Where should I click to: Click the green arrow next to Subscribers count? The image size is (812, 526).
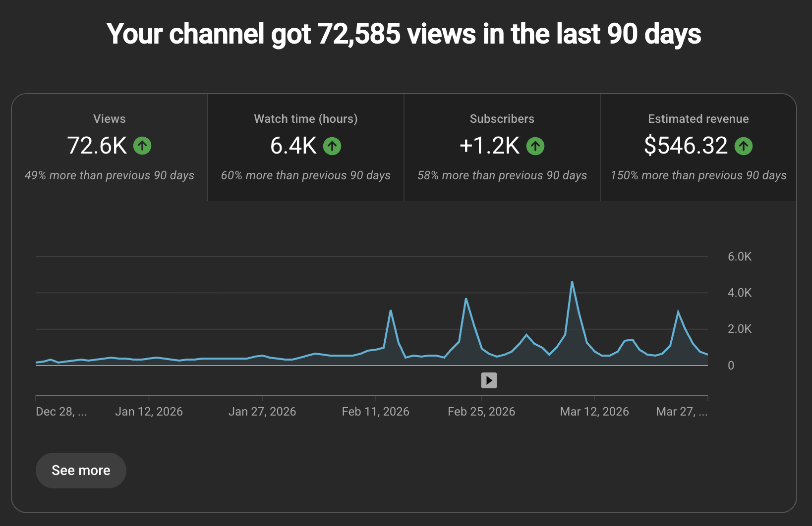(535, 146)
